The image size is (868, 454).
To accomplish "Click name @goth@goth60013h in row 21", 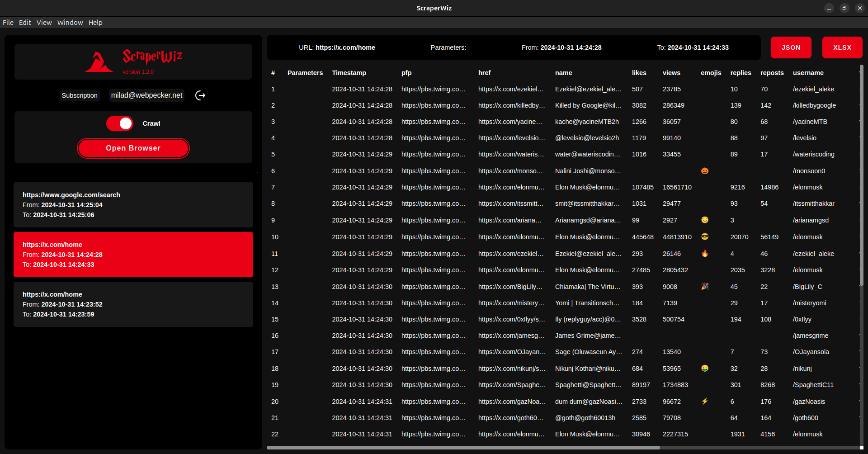I will (585, 418).
